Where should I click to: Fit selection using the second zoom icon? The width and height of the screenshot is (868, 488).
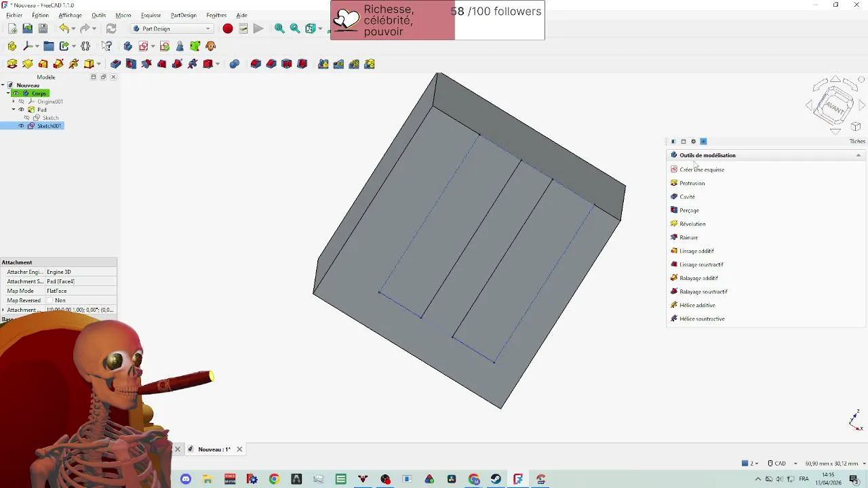(x=295, y=28)
